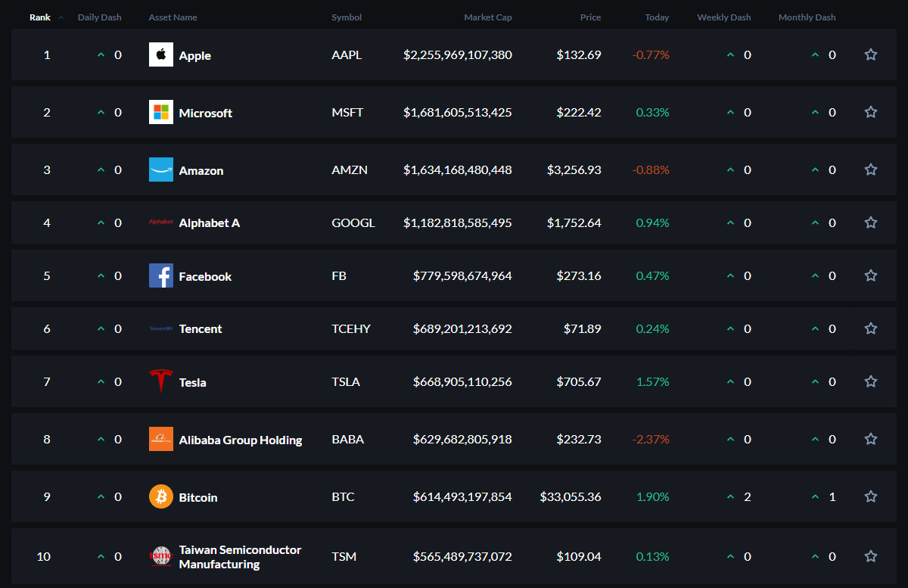Open the Tesla asset link
The image size is (908, 588).
[x=193, y=382]
